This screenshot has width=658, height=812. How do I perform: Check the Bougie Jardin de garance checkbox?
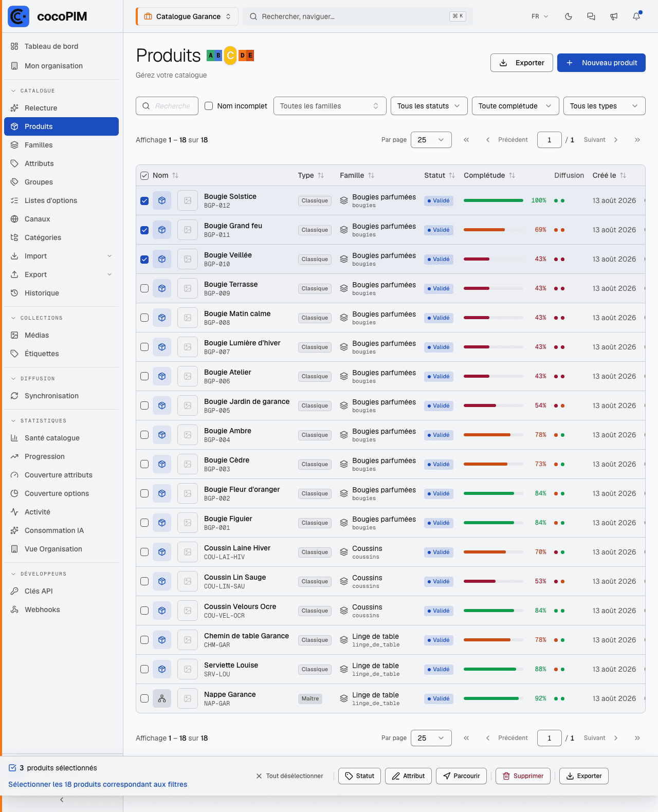coord(144,405)
